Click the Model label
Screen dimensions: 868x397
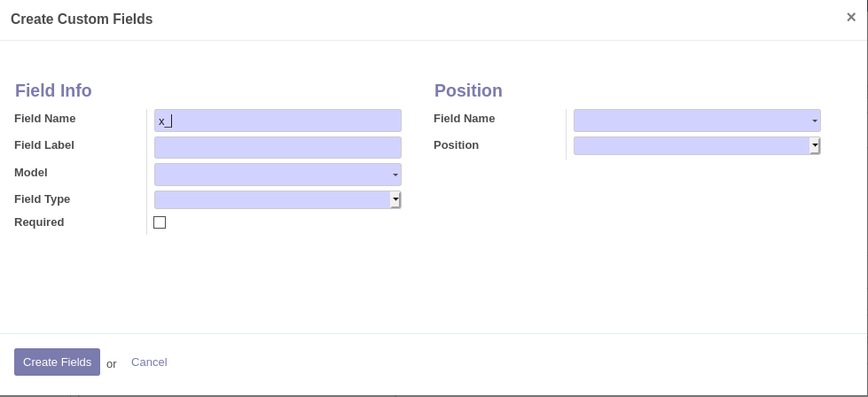click(31, 173)
